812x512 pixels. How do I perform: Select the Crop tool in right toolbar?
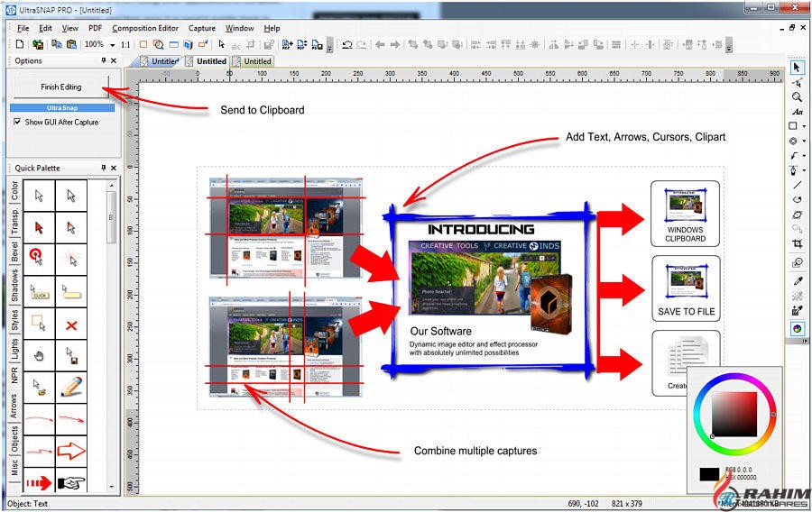coord(797,243)
